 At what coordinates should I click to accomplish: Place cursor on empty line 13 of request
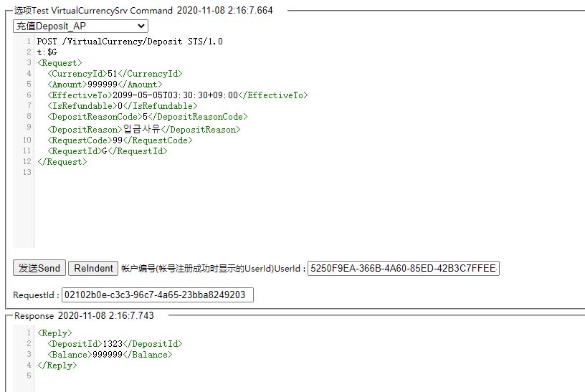click(143, 173)
